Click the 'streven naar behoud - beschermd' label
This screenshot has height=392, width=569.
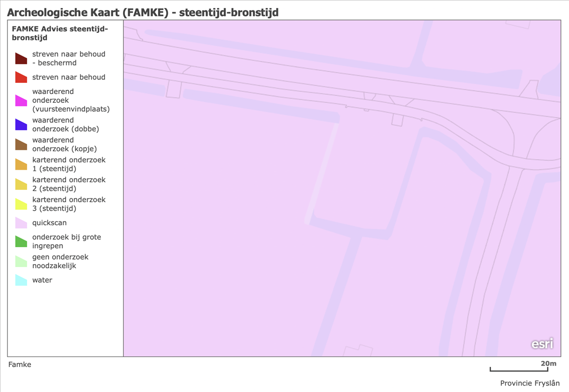click(x=68, y=58)
